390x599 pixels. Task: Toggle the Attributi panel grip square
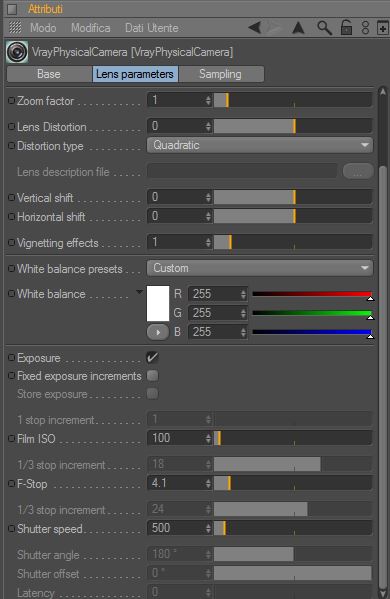12,9
